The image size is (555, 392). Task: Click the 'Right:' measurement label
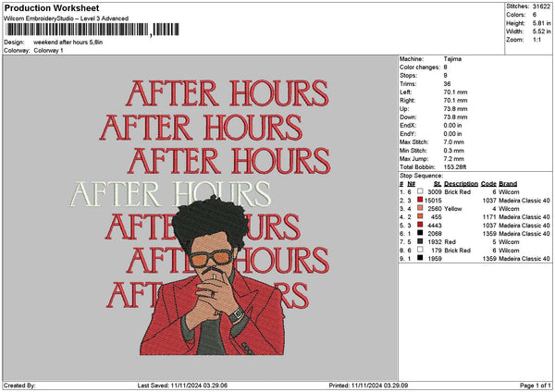(x=407, y=101)
